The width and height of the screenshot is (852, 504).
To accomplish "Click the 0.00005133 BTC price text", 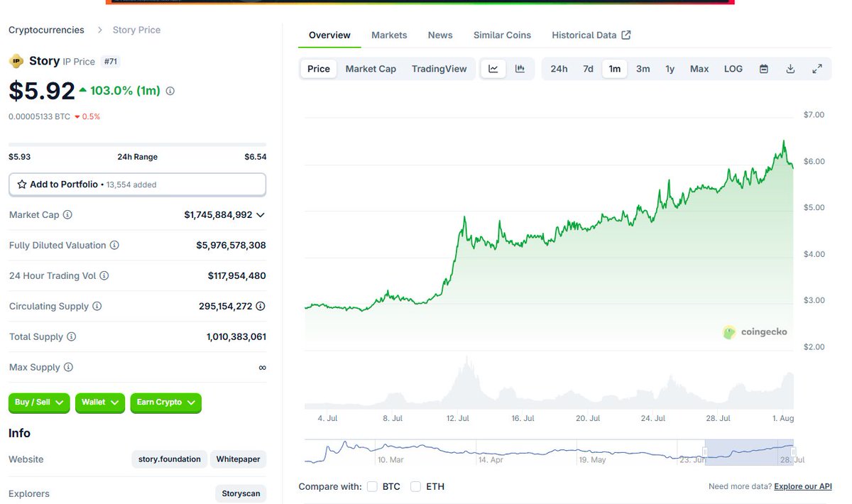I will (39, 116).
